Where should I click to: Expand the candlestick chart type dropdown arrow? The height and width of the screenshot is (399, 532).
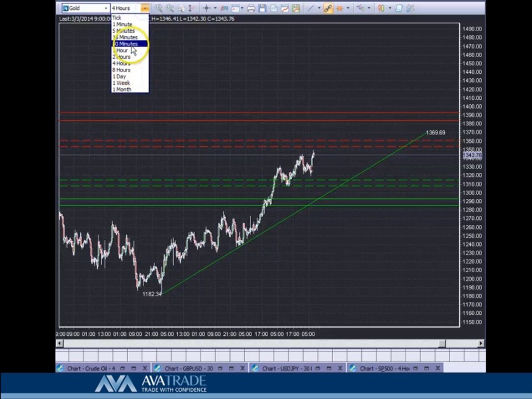(x=390, y=8)
